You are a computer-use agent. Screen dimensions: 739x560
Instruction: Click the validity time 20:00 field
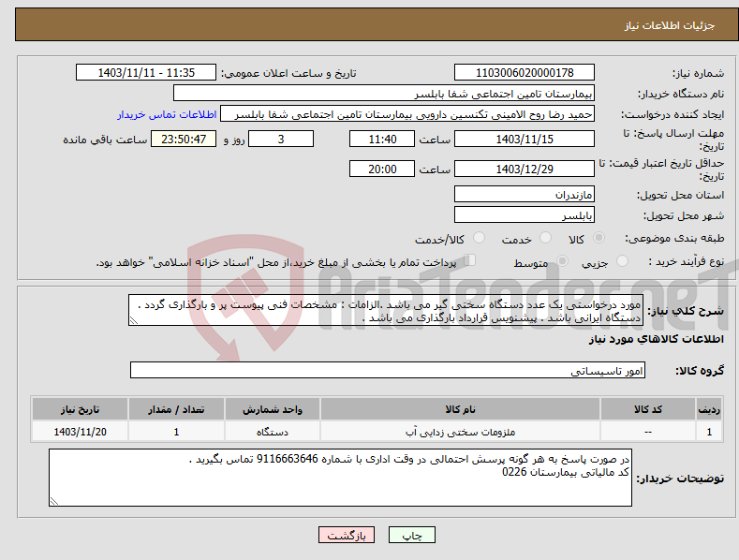382,169
